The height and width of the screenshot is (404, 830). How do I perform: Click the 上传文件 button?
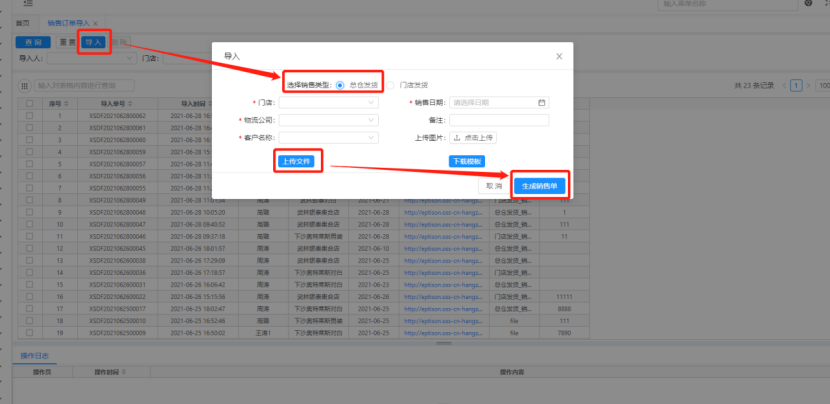click(296, 161)
